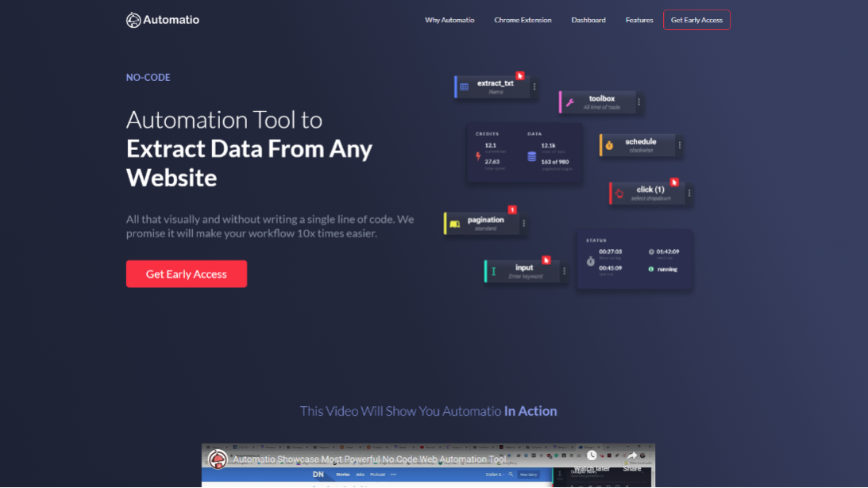868x488 pixels.
Task: Click the toolbox wrench icon
Action: [x=569, y=102]
